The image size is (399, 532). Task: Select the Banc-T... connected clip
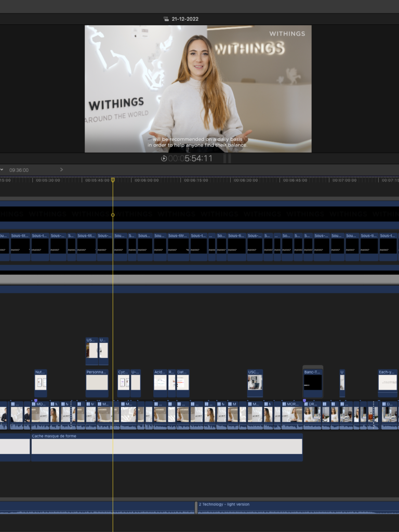pyautogui.click(x=312, y=383)
